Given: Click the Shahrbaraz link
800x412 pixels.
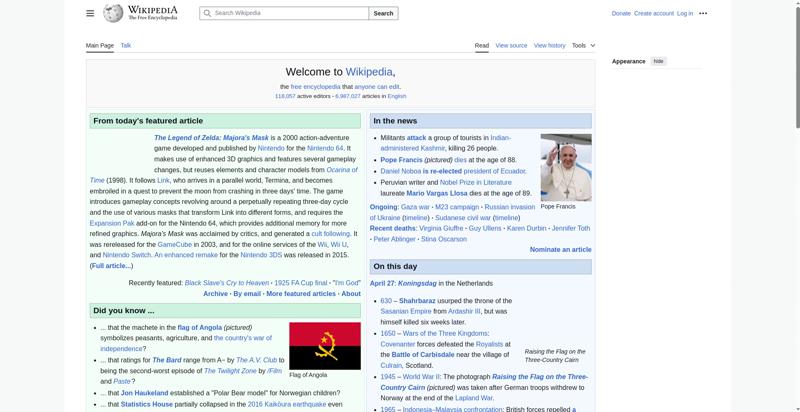Looking at the screenshot, I should [x=417, y=301].
